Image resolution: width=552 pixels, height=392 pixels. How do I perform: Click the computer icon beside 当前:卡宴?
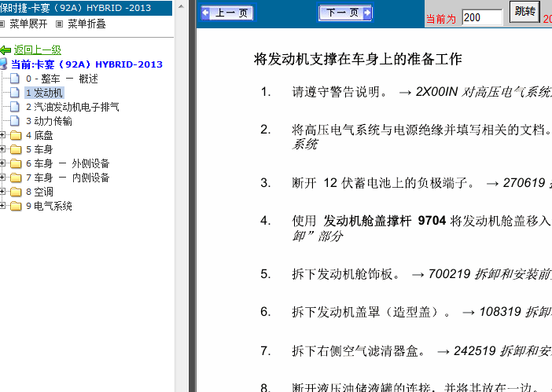[3, 64]
